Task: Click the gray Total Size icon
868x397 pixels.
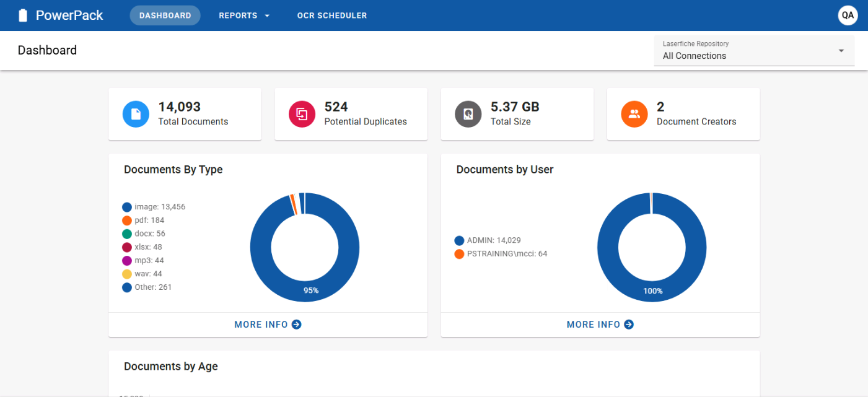Action: (468, 114)
